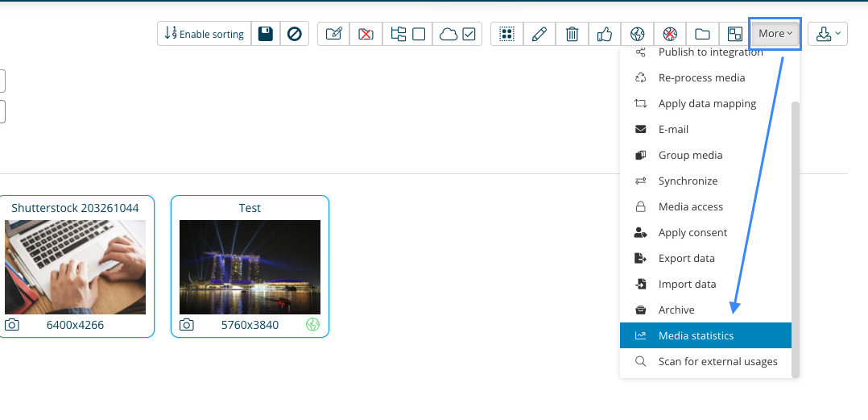Choose the Archive menu item
The height and width of the screenshot is (420, 868).
(x=706, y=310)
